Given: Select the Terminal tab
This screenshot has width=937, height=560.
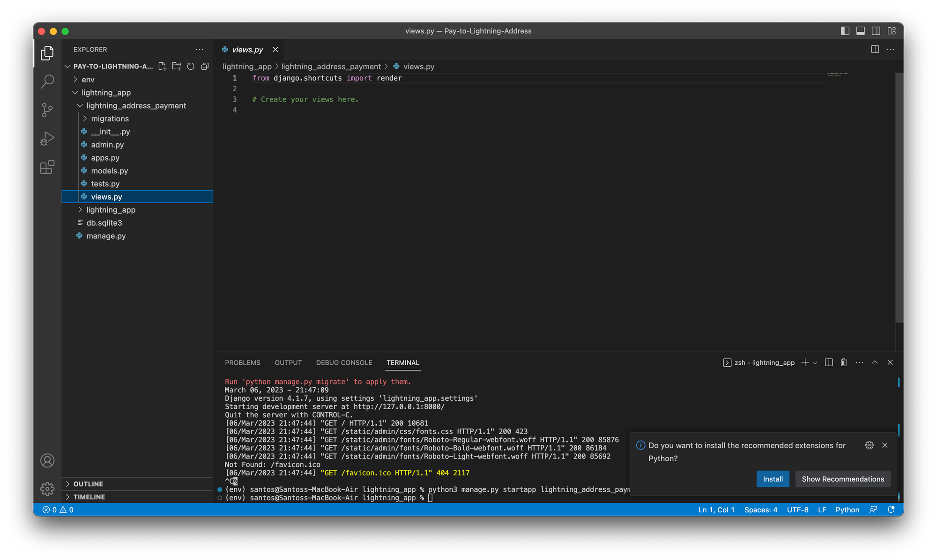Looking at the screenshot, I should [x=403, y=363].
